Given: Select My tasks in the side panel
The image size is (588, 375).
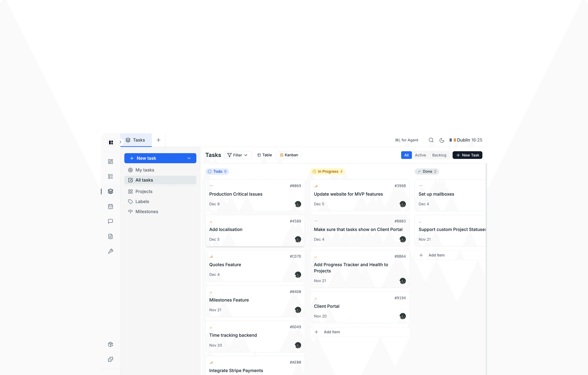Looking at the screenshot, I should 145,170.
